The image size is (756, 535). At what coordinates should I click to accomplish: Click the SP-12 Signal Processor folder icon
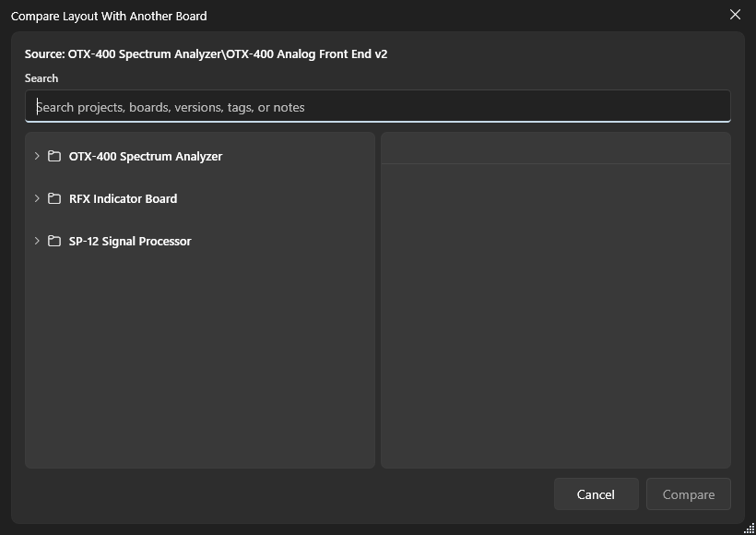pyautogui.click(x=54, y=241)
